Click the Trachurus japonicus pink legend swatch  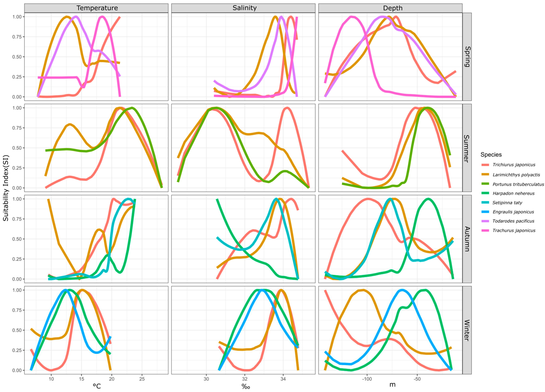pos(485,230)
